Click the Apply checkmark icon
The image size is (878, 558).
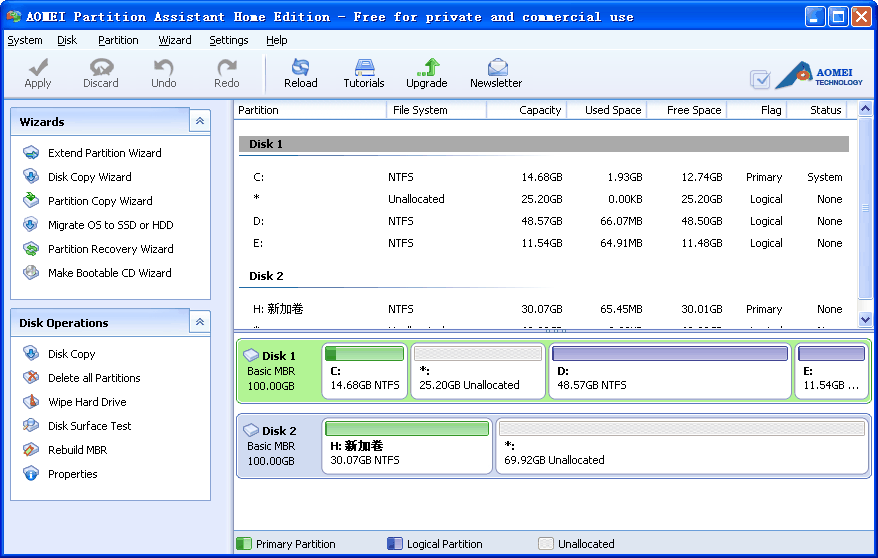[38, 67]
